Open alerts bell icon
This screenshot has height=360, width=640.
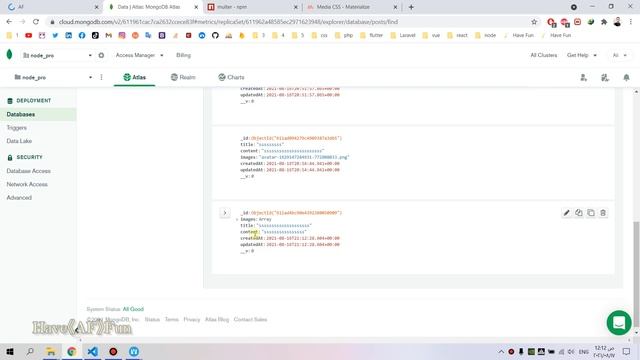pyautogui.click(x=626, y=78)
